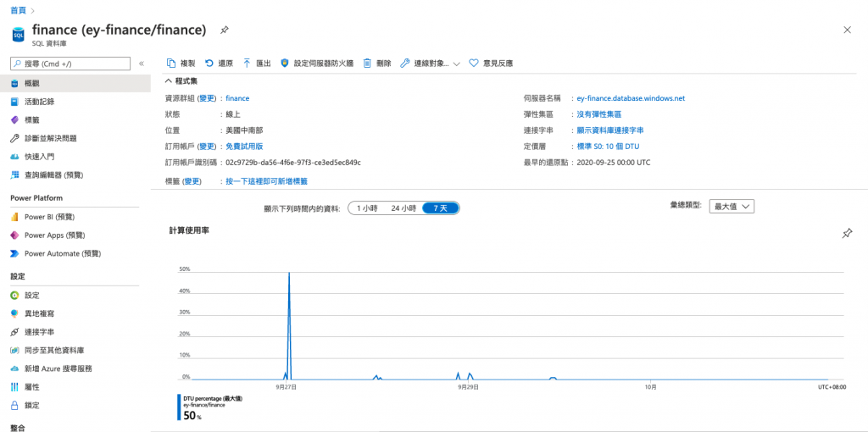
Task: Click the 匯出 export arrow icon
Action: point(247,63)
